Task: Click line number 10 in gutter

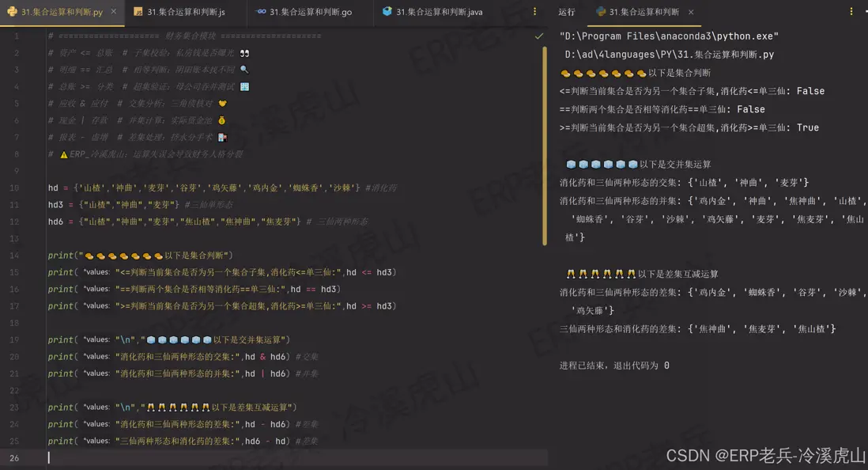Action: [14, 188]
